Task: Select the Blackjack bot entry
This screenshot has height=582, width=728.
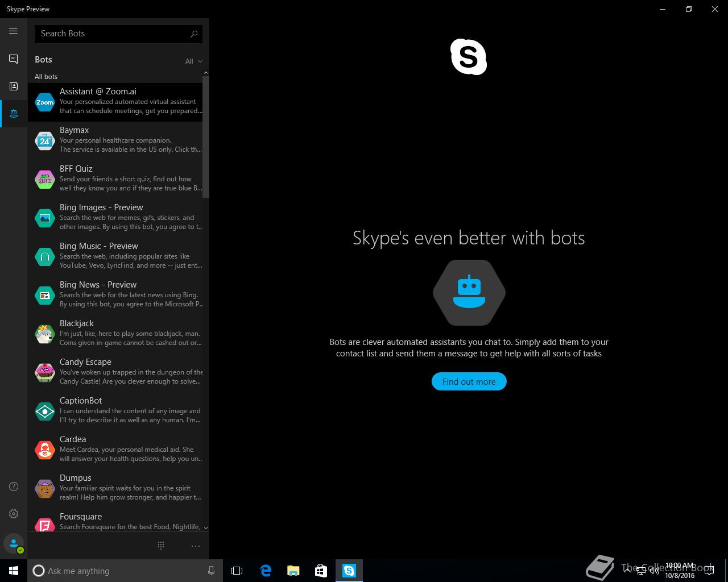Action: click(115, 334)
